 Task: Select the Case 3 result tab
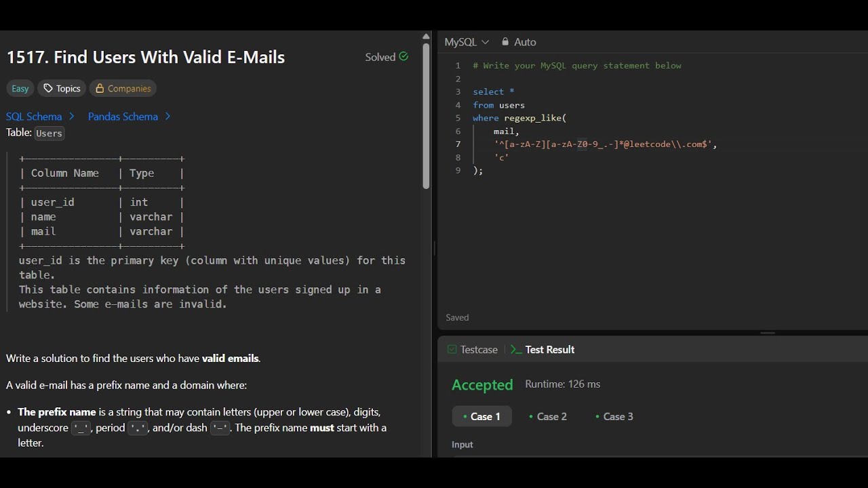(614, 416)
